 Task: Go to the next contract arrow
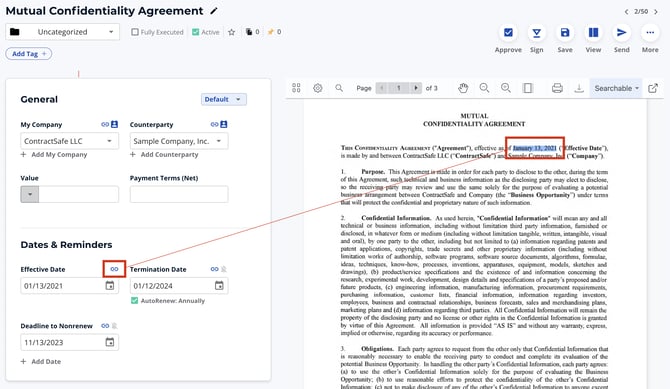(x=656, y=12)
